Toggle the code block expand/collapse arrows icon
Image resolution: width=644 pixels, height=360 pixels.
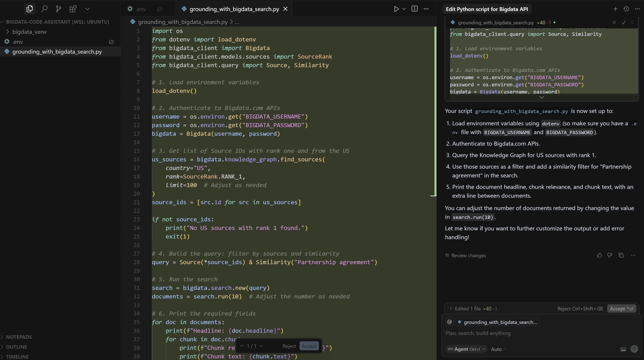632,23
